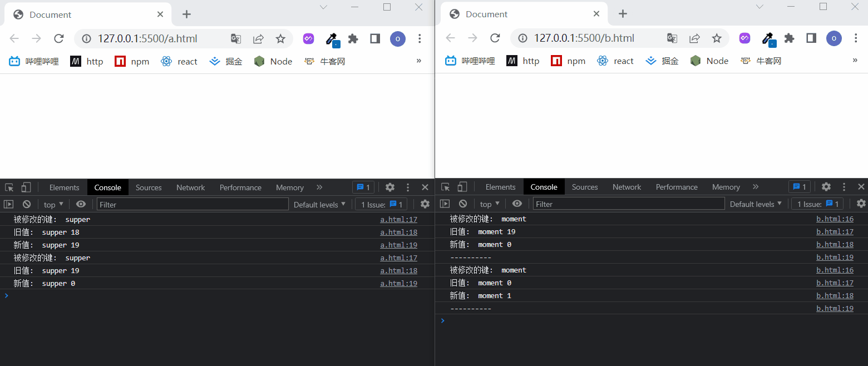The width and height of the screenshot is (868, 366).
Task: Open Chrome menu in right window
Action: (x=856, y=38)
